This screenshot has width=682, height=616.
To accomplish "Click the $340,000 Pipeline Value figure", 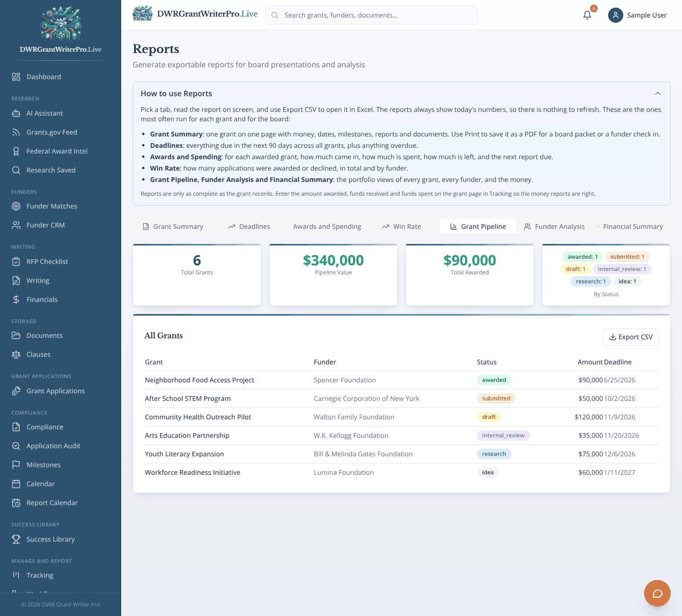I will pos(333,260).
